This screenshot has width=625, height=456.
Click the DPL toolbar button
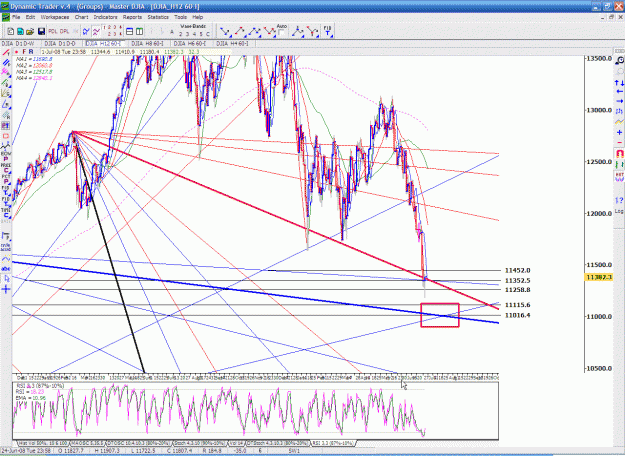coord(64,31)
